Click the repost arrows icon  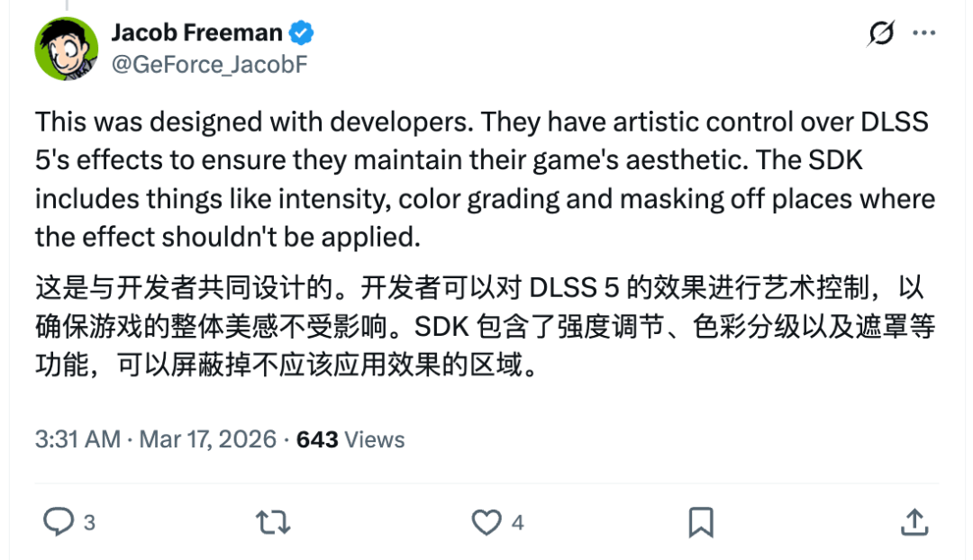pyautogui.click(x=273, y=521)
